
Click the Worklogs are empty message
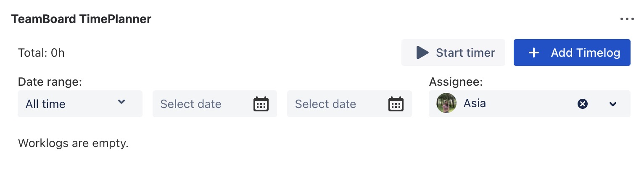point(73,144)
